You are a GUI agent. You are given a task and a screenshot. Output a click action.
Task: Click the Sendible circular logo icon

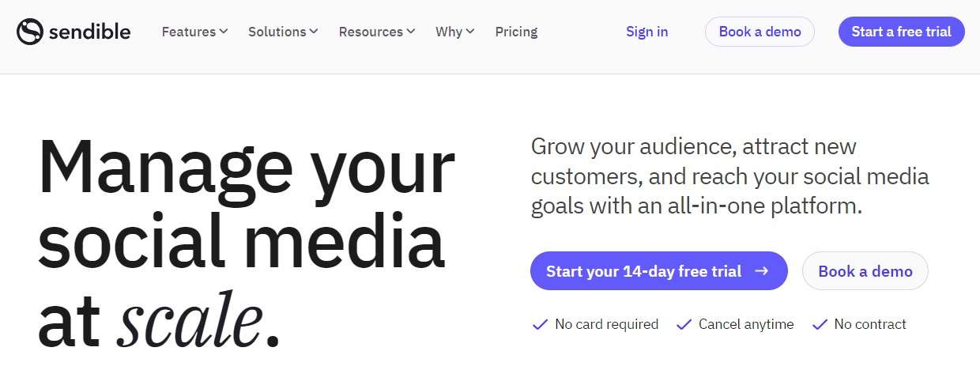[x=29, y=32]
